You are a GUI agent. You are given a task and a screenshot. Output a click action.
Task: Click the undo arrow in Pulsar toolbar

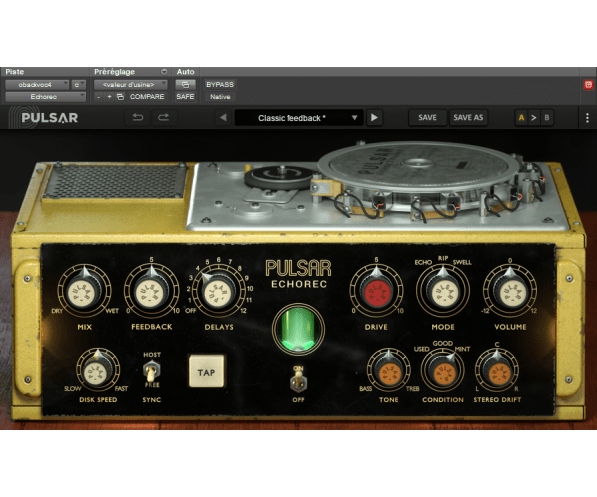click(138, 117)
